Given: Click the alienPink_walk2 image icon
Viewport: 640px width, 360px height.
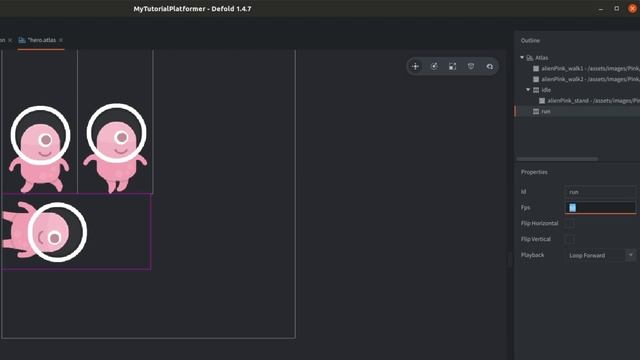Looking at the screenshot, I should pos(536,79).
